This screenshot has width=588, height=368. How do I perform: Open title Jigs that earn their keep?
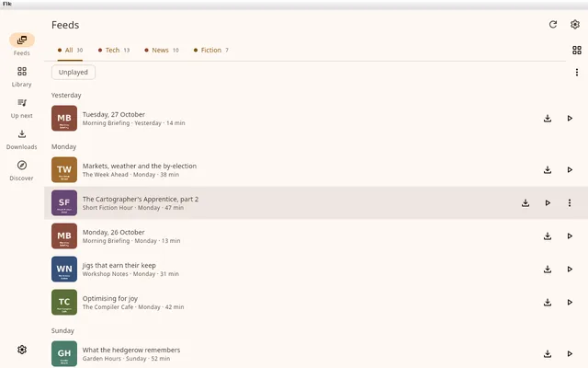(119, 266)
